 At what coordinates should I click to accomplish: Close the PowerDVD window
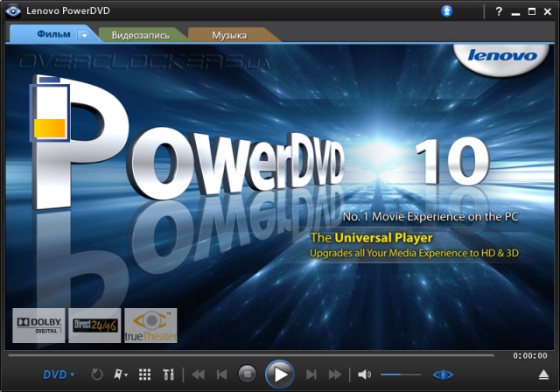[548, 11]
